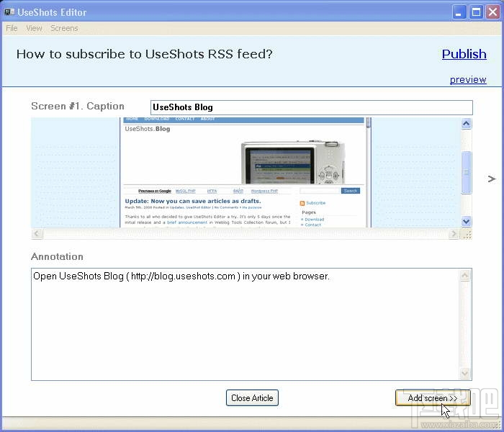Minimize the UseShots Editor window
The height and width of the screenshot is (432, 504).
click(459, 12)
